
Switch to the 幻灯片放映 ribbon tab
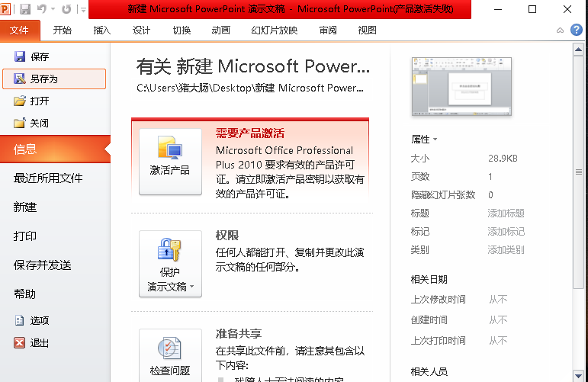(x=275, y=30)
